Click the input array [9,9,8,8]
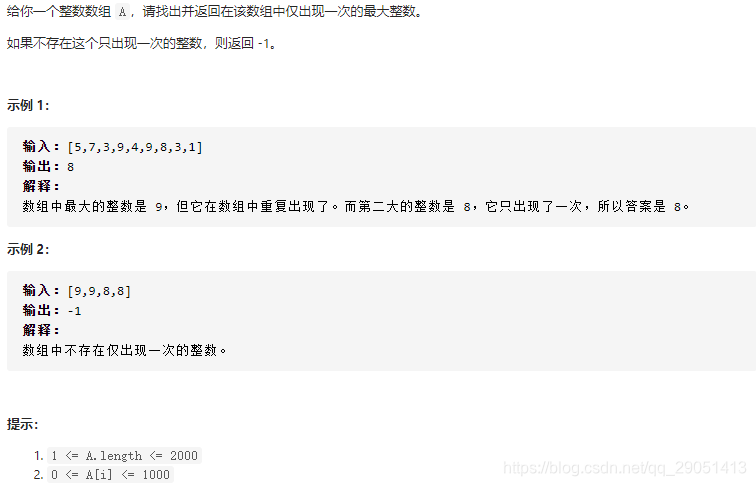 99,291
